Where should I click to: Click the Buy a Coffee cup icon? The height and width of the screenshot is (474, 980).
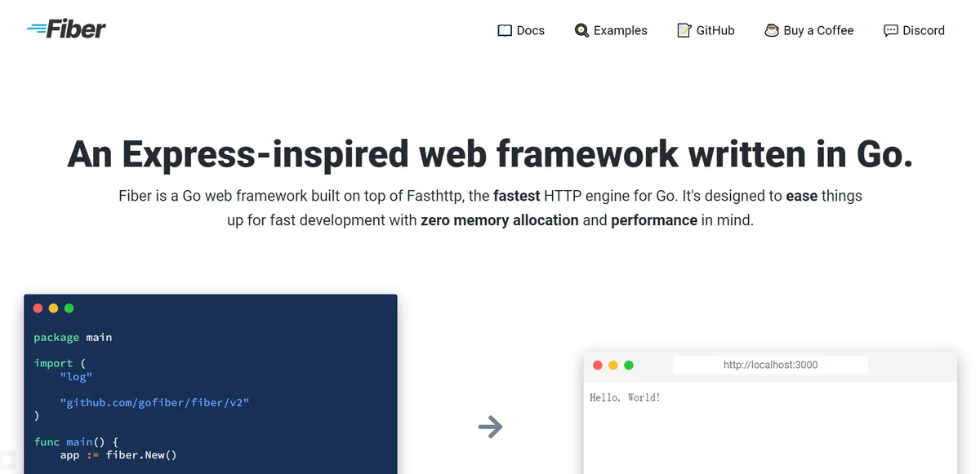click(772, 30)
